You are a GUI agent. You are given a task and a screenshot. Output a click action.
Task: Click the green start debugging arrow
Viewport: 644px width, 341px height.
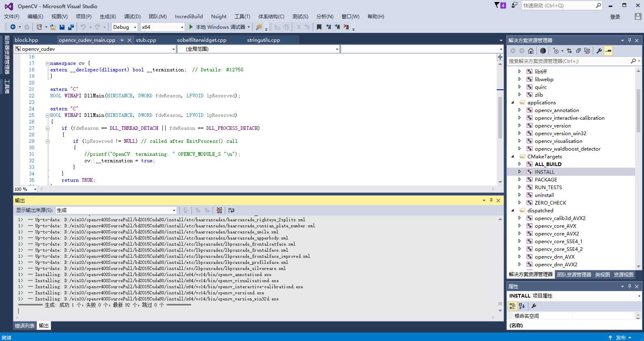tap(191, 27)
